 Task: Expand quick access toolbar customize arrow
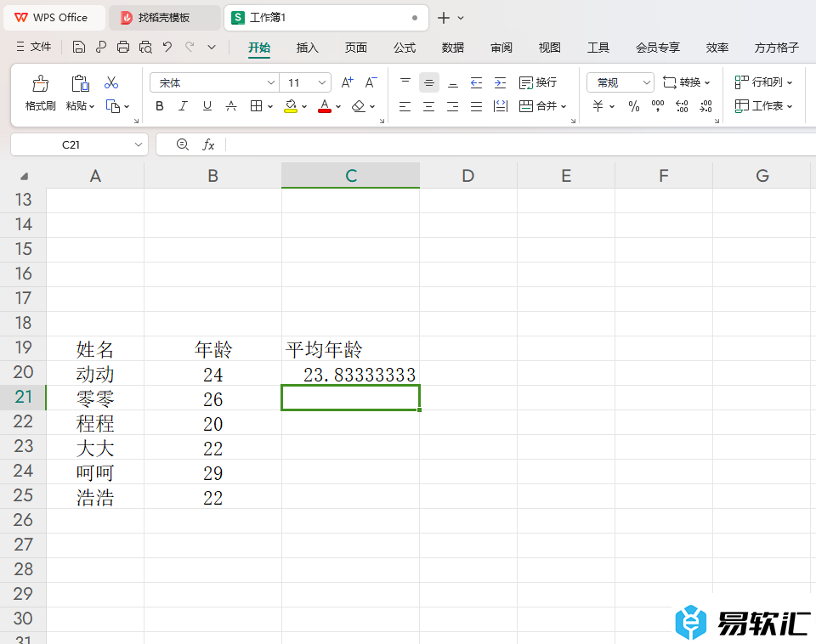point(212,48)
